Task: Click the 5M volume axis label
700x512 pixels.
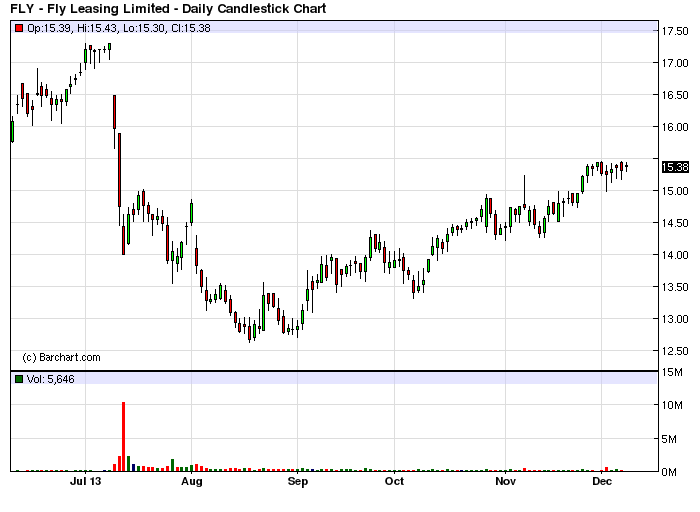Action: click(x=669, y=439)
